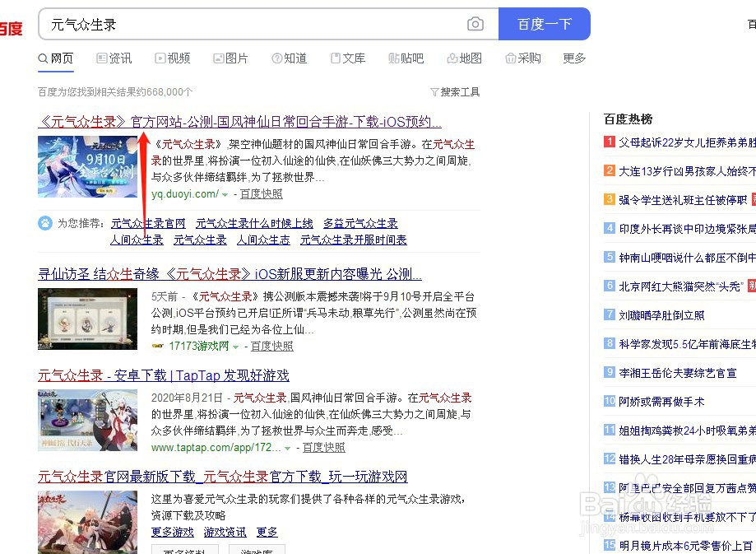Open hot topic 5 钟南山哽咽
The image size is (756, 554).
pos(687,258)
